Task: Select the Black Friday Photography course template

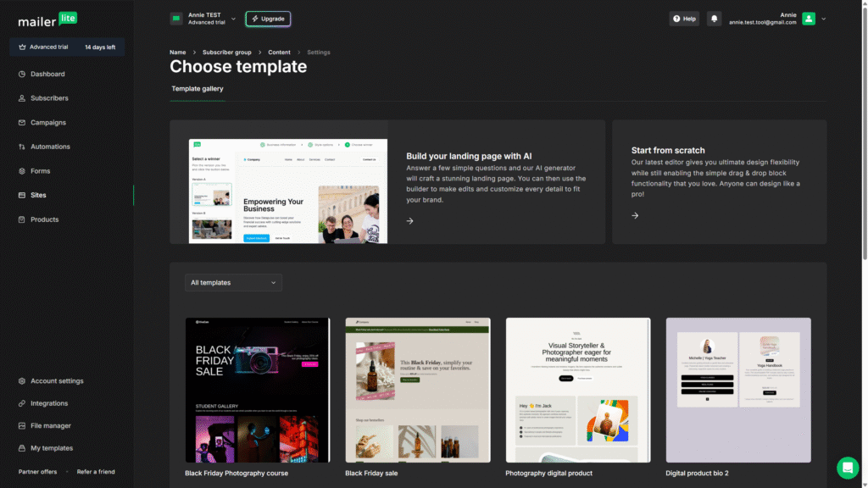Action: click(x=258, y=390)
